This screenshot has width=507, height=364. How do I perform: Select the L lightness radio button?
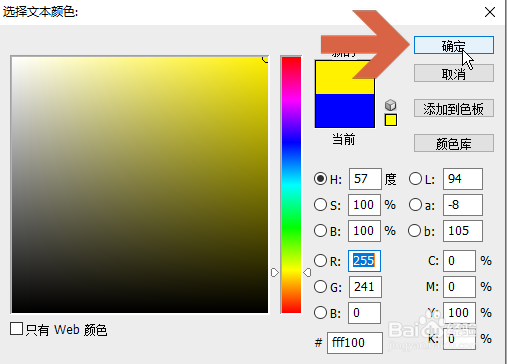click(415, 179)
